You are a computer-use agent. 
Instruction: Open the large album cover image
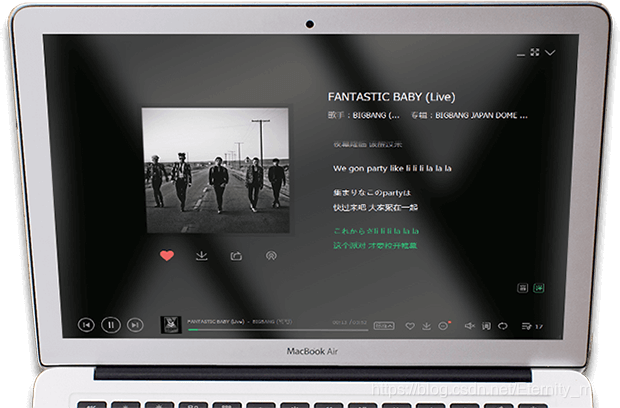click(216, 170)
